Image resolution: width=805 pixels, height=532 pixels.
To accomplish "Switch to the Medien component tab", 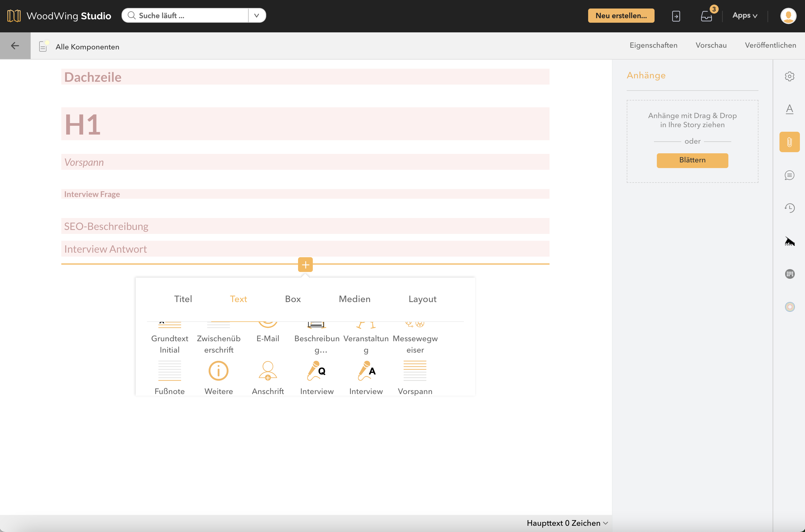I will pyautogui.click(x=355, y=299).
